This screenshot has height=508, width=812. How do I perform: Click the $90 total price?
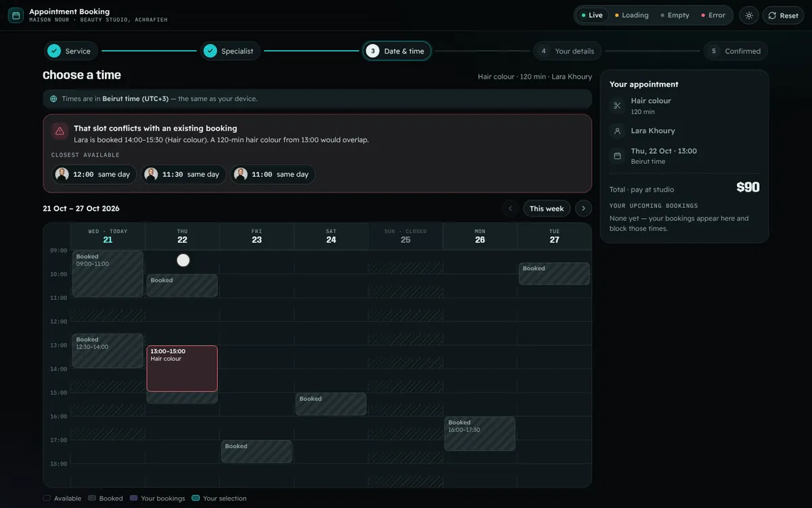click(748, 188)
